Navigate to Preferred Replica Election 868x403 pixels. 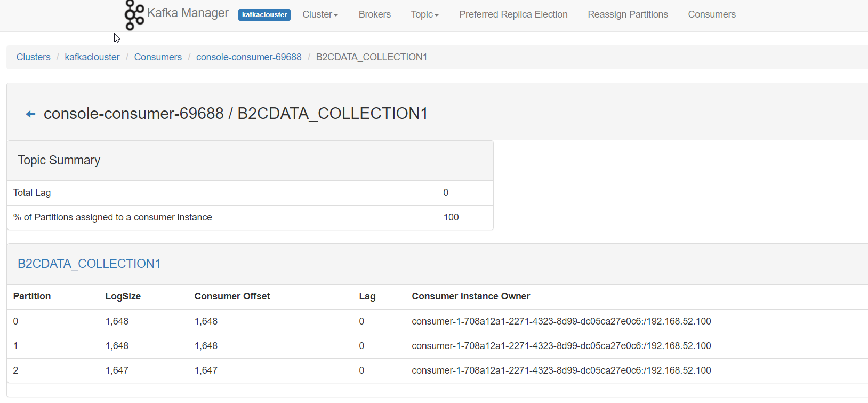[x=512, y=14]
